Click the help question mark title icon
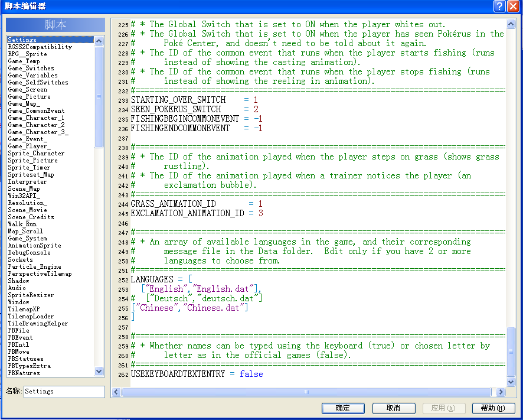This screenshot has width=523, height=420. pyautogui.click(x=499, y=6)
